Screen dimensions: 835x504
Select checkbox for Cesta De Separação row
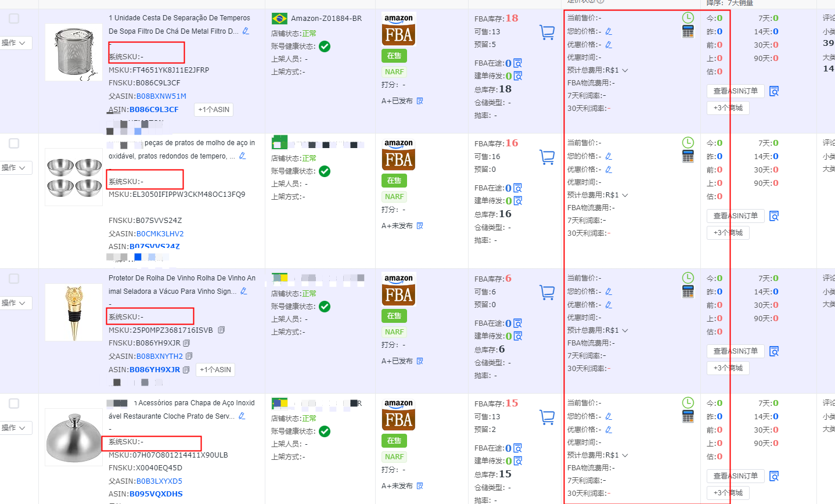click(x=14, y=19)
